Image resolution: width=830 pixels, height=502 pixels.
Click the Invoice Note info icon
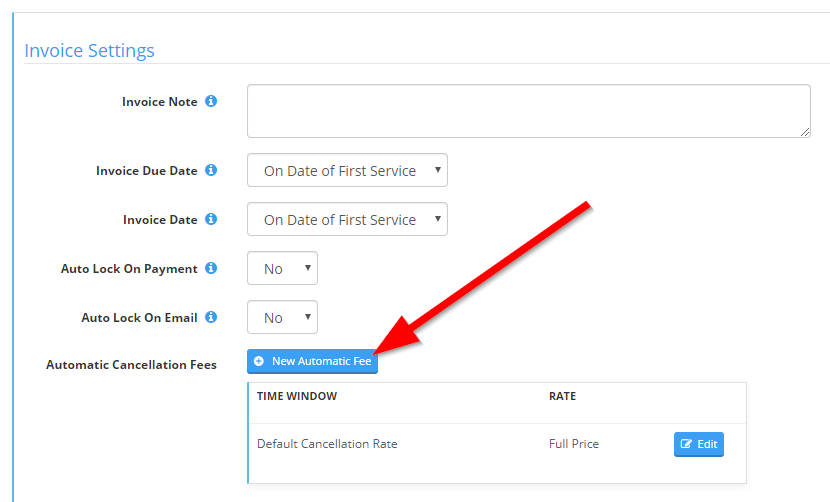(x=211, y=101)
